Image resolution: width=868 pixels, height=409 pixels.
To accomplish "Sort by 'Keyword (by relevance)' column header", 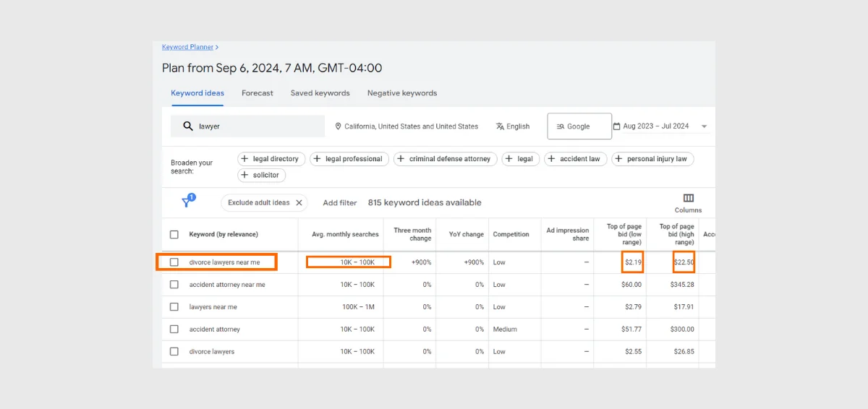I will (224, 235).
